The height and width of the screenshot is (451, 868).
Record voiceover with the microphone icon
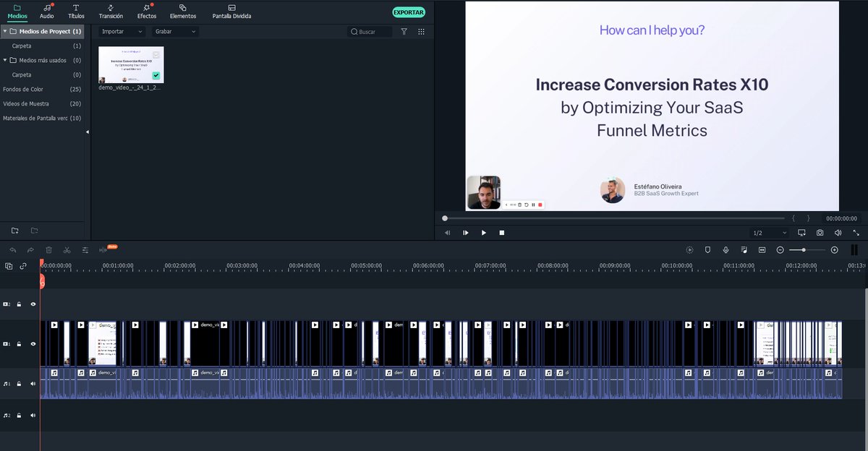[x=726, y=250]
